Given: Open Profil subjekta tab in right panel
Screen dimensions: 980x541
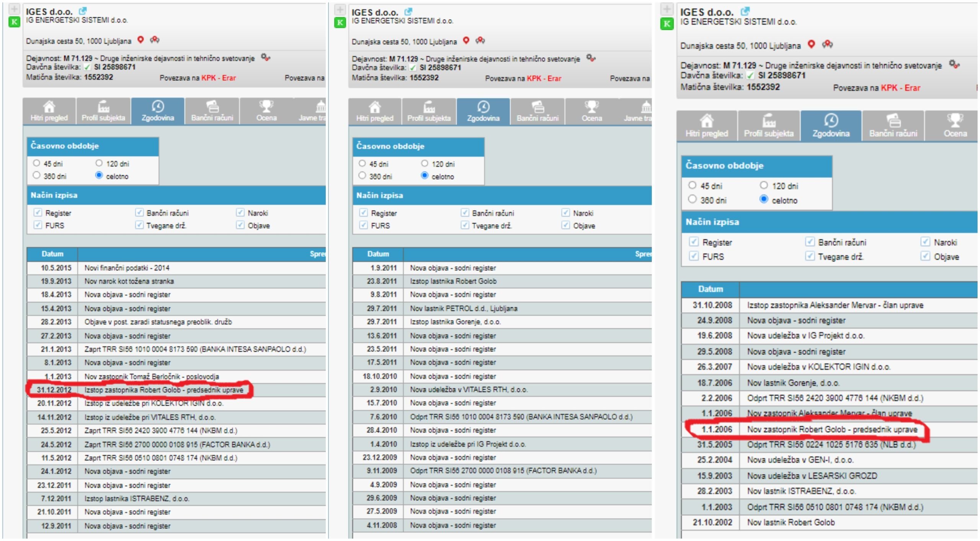Looking at the screenshot, I should tap(768, 126).
